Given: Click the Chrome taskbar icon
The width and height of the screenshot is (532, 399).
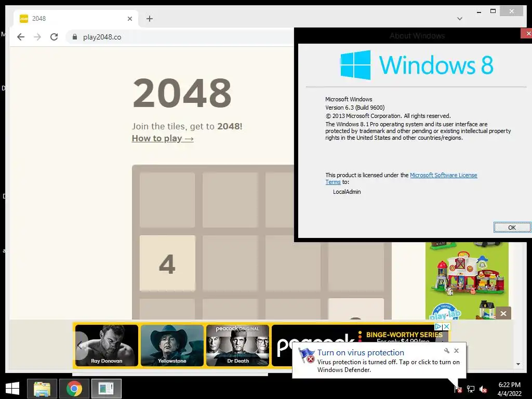Looking at the screenshot, I should click(x=74, y=389).
